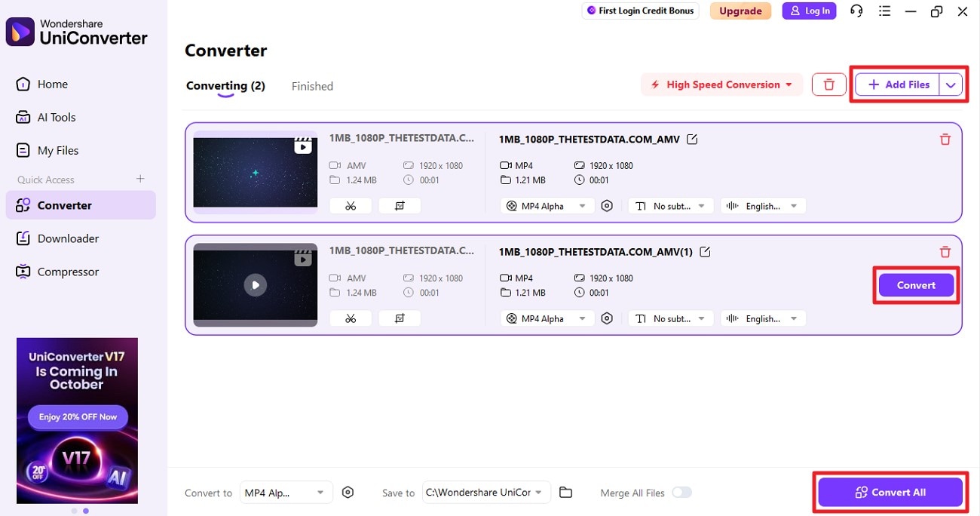The width and height of the screenshot is (980, 516).
Task: Open the Save to path dropdown
Action: tap(486, 493)
